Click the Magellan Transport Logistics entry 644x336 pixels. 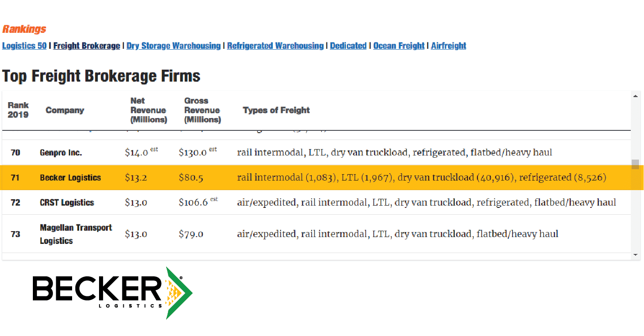click(x=76, y=234)
